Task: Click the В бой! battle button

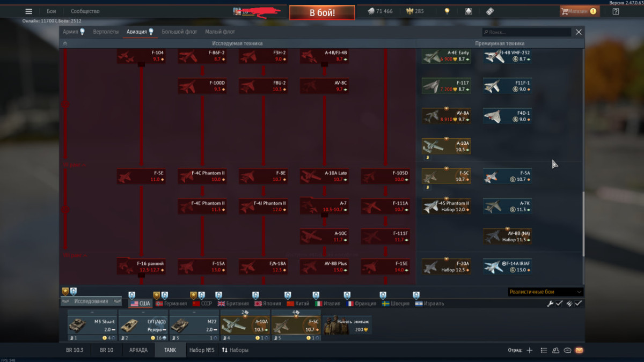Action: 322,12
